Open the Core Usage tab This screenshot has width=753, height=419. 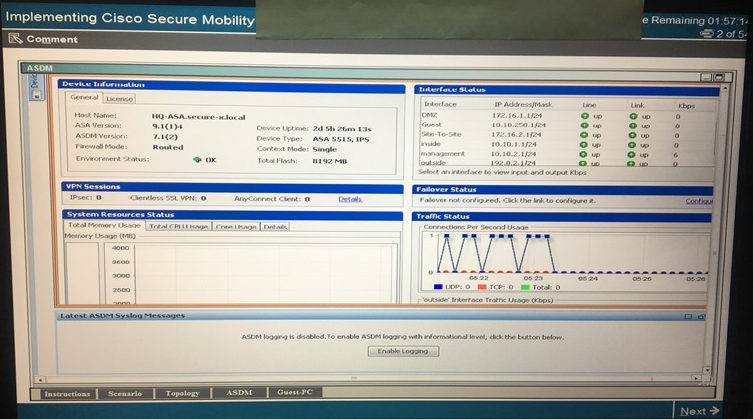tap(236, 226)
